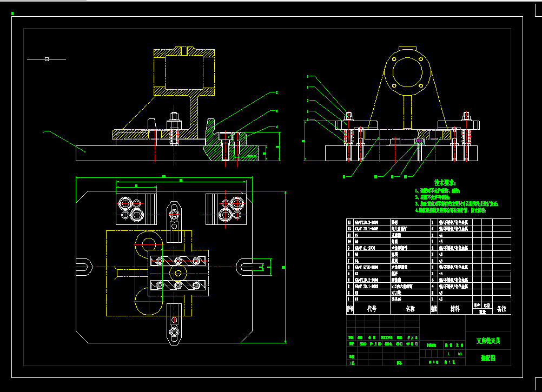Click the small square marker on top-left line
The height and width of the screenshot is (392, 542).
pyautogui.click(x=47, y=59)
